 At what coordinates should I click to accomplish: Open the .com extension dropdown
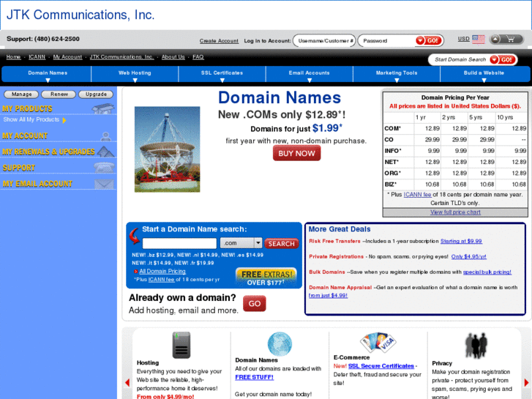pos(241,243)
